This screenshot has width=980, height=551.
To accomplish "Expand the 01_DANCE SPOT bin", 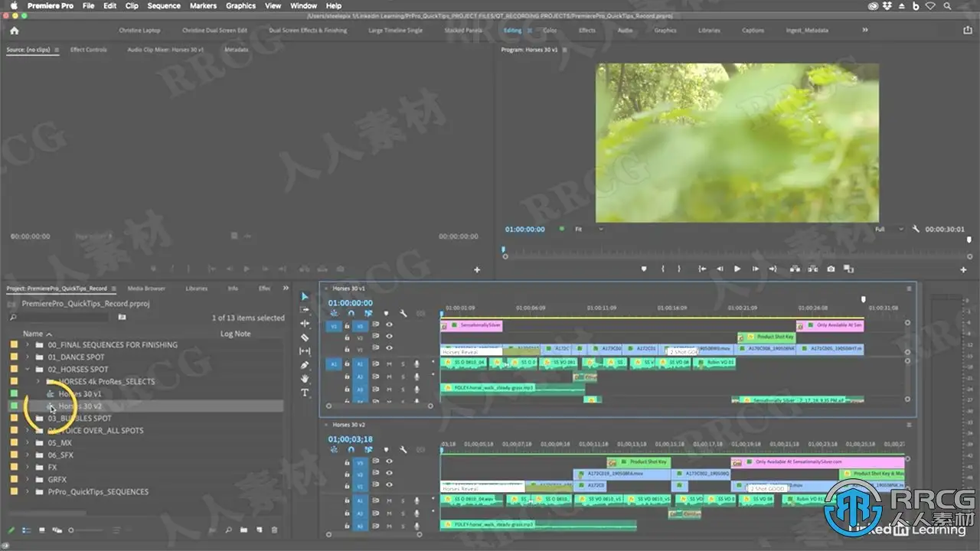I will coord(28,357).
